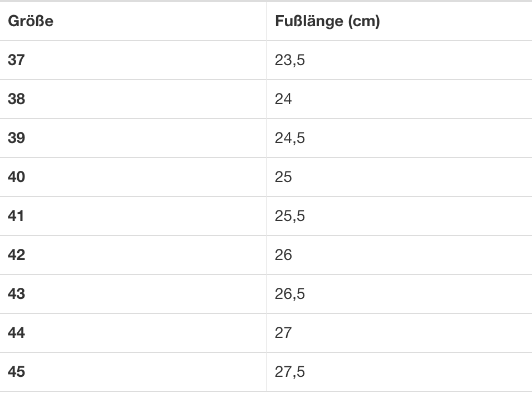532x393 pixels.
Task: Click the 25,5 cm value
Action: 290,216
